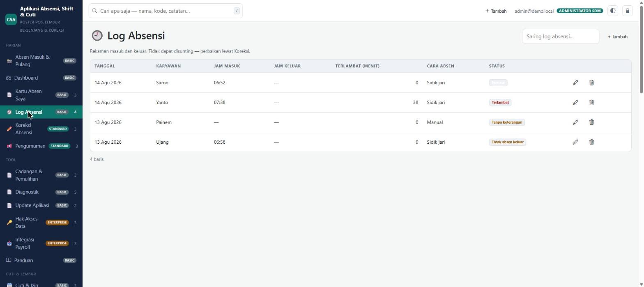This screenshot has height=287, width=644.
Task: Go to Update Aplikasi
Action: pos(41,205)
